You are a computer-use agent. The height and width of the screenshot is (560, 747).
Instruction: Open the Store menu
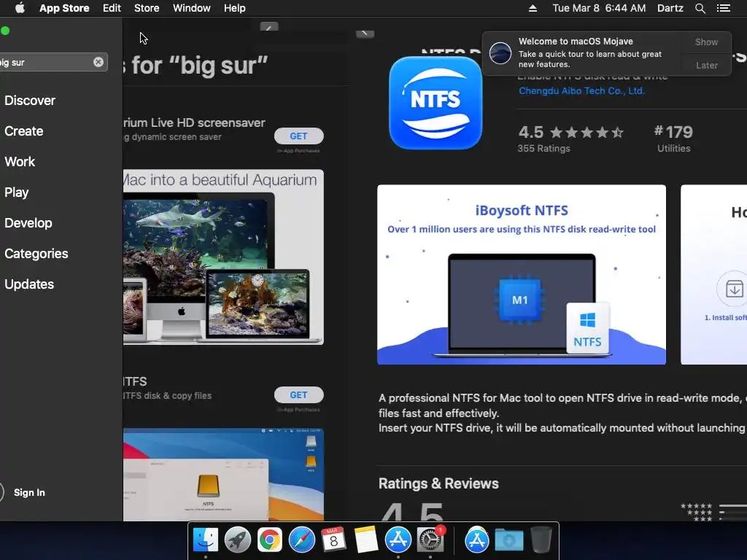click(147, 8)
